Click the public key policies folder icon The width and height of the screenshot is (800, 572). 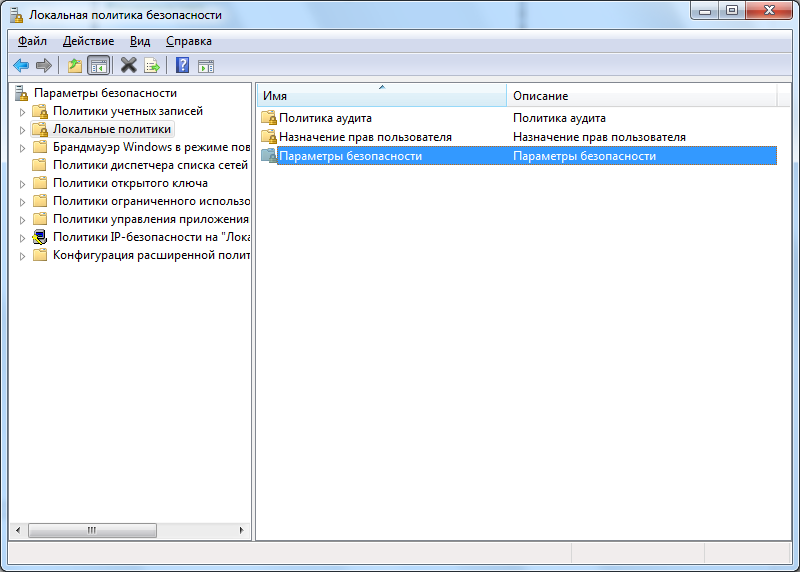(x=40, y=183)
